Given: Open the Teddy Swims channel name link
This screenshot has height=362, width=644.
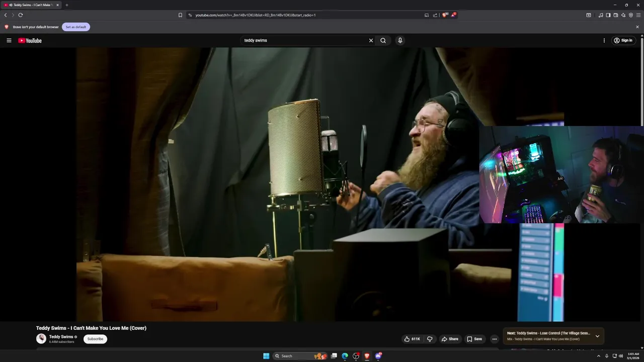Looking at the screenshot, I should point(61,337).
